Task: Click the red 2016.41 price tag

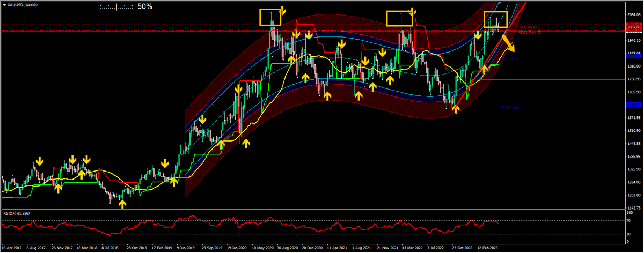Action: pos(634,25)
